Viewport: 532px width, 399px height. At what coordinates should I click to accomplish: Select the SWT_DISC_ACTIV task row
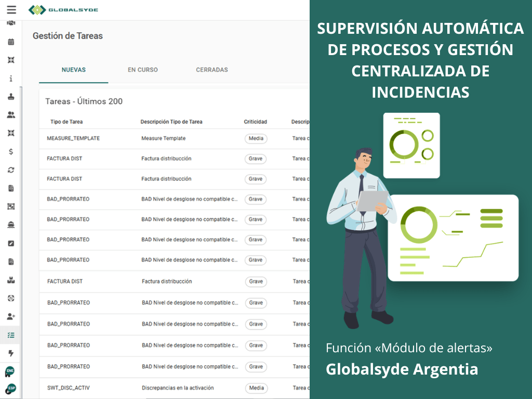[x=175, y=388]
